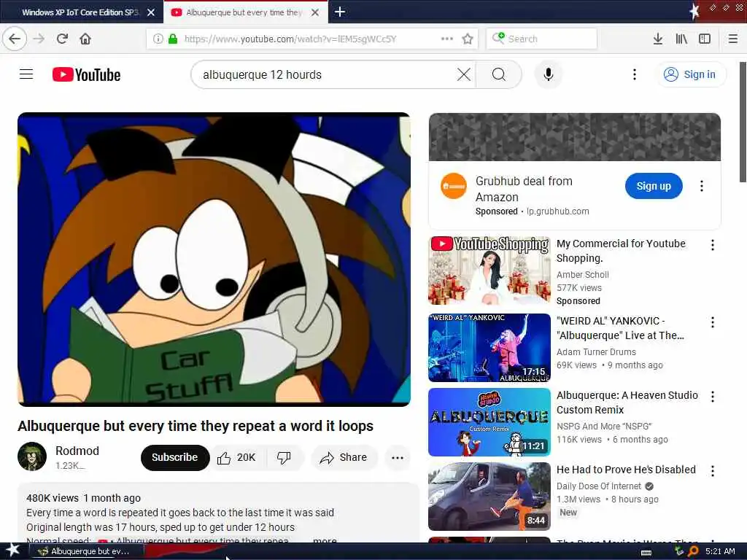Open YouTube settings three-dot menu
Viewport: 747px width, 560px height.
click(634, 74)
